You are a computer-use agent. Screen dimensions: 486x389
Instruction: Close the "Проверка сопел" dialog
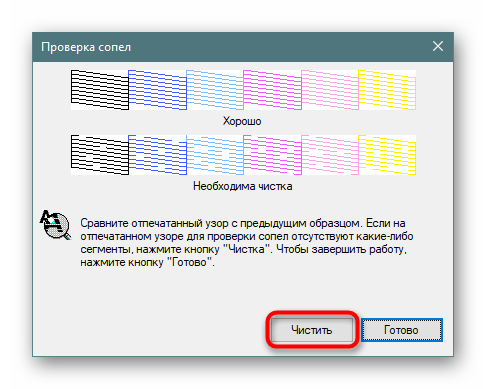[438, 46]
